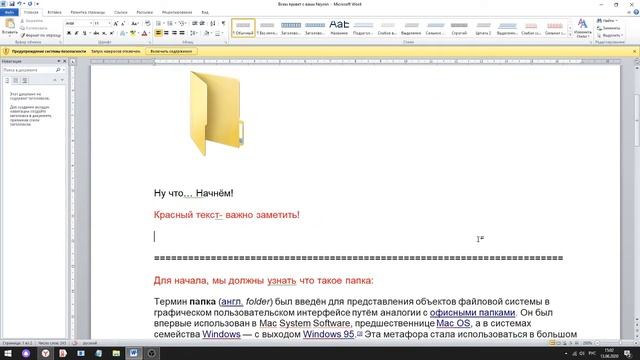The height and width of the screenshot is (360, 640).
Task: Toggle Show paragraph marks (¶)
Action: pos(223,24)
